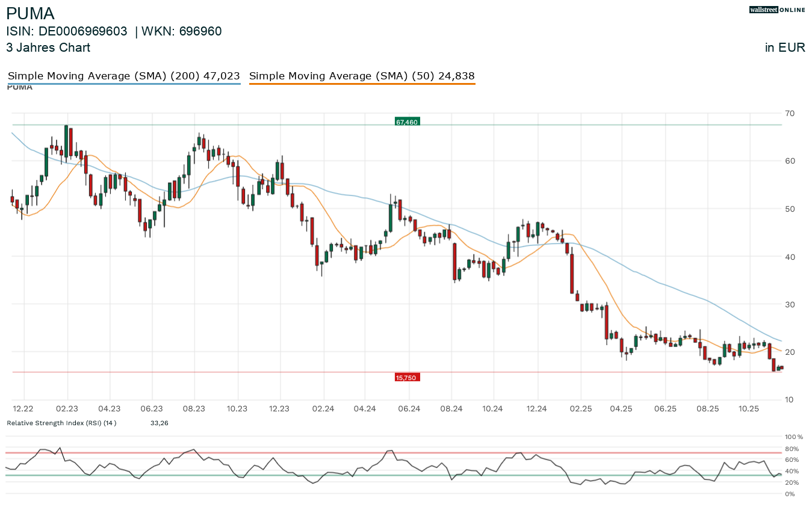This screenshot has width=812, height=510.
Task: Click the 80% RSI axis label
Action: tap(793, 449)
